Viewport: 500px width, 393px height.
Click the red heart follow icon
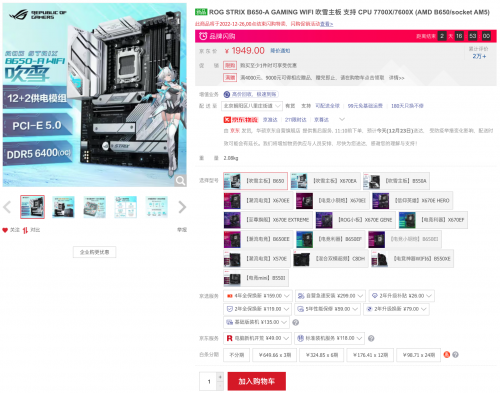pyautogui.click(x=5, y=230)
